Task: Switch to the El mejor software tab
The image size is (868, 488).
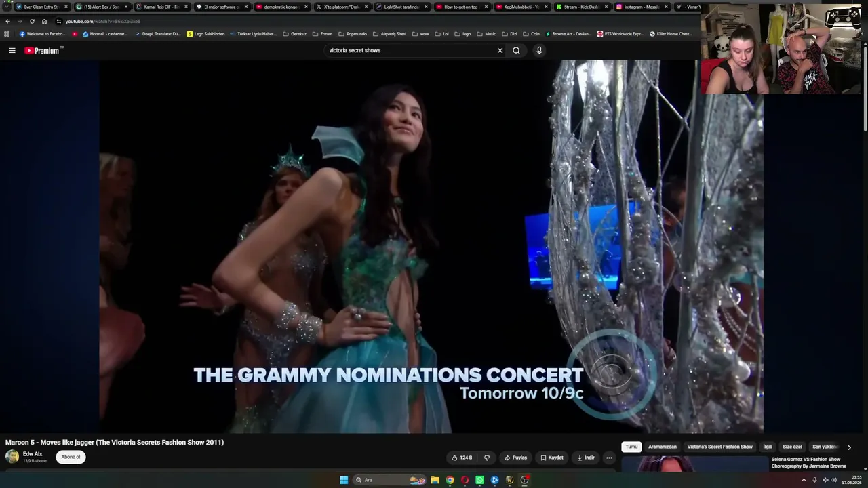Action: coord(222,7)
